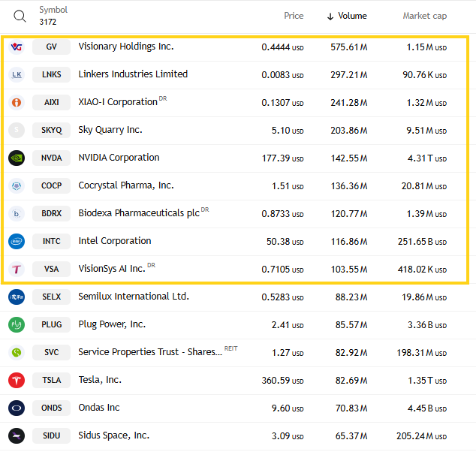Click the Sky Quarry grey logo icon
Screen dimensions: 476x455
coord(17,130)
